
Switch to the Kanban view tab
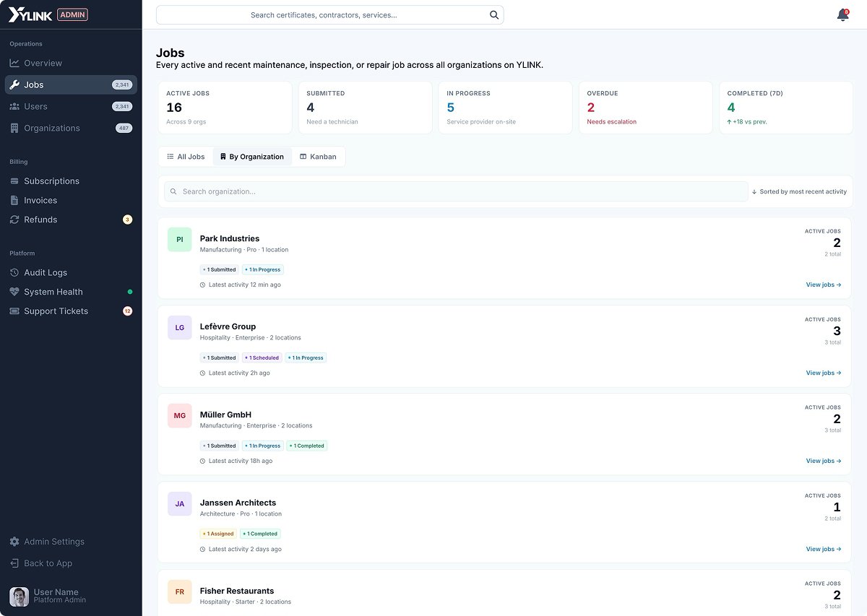[x=318, y=157]
